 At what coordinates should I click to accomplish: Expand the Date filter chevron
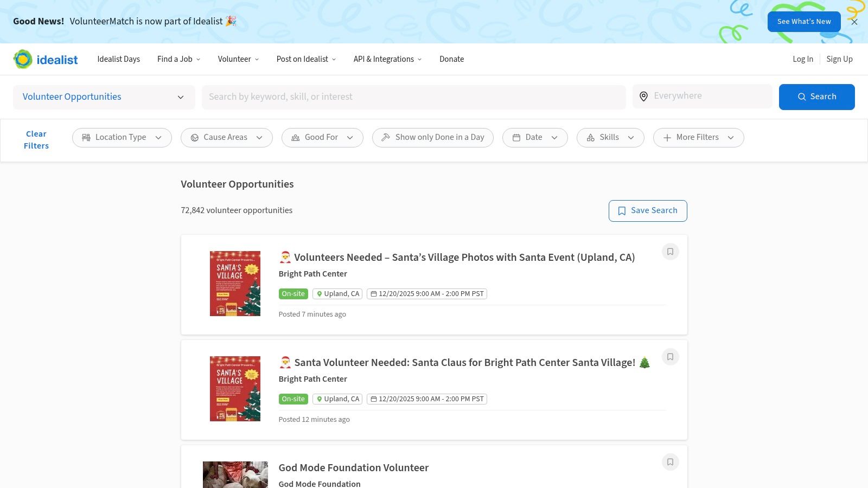554,138
